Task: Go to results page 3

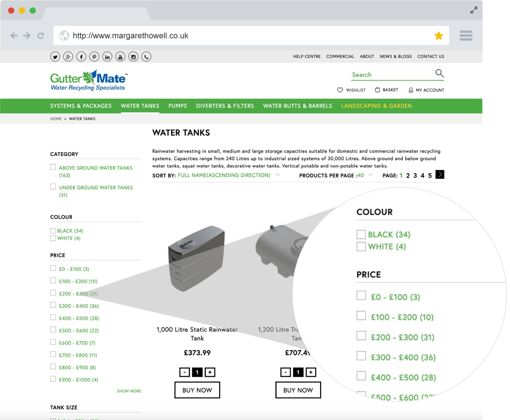Action: pyautogui.click(x=415, y=176)
